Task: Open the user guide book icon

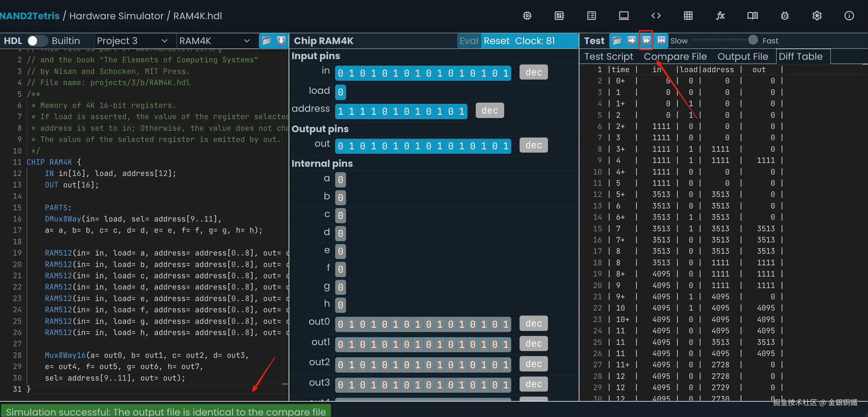Action: click(x=753, y=16)
